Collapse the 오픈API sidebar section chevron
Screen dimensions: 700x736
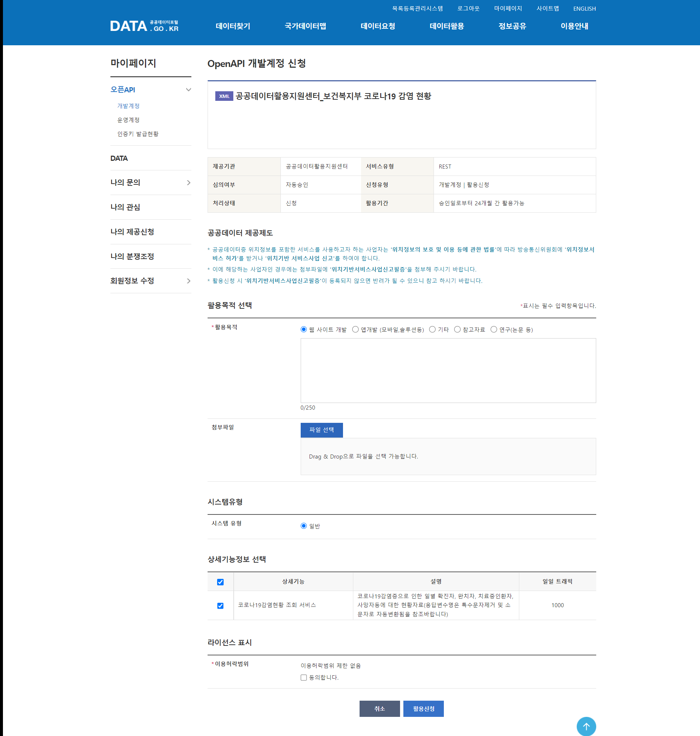[188, 89]
